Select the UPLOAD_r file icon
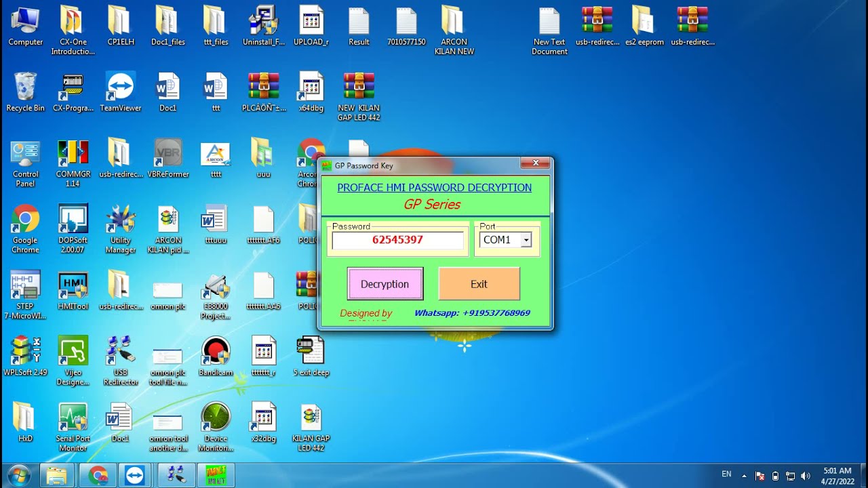The height and width of the screenshot is (488, 868). 311,26
